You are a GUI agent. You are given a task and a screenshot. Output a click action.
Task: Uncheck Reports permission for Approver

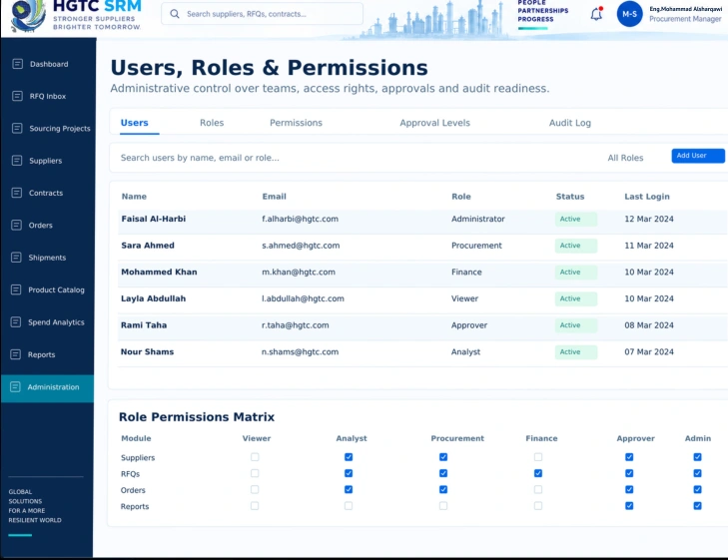click(629, 506)
